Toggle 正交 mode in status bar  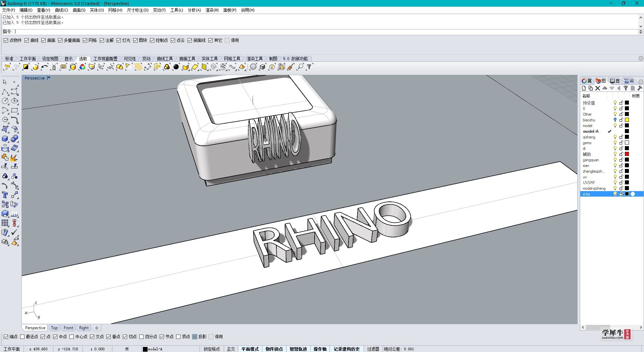pyautogui.click(x=231, y=349)
